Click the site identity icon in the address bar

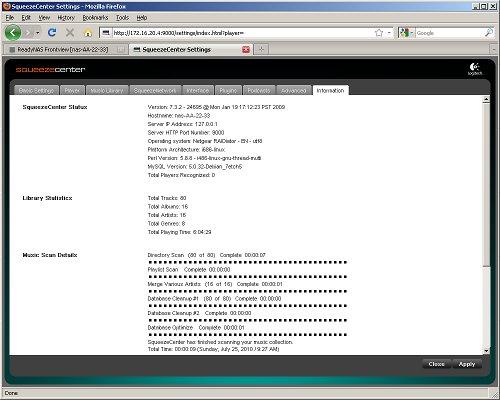pos(106,33)
